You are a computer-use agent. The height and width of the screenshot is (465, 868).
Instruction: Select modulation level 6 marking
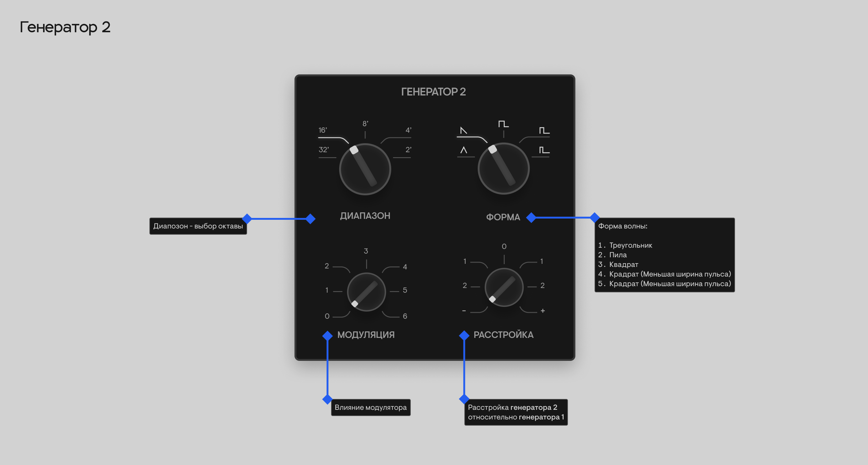(404, 316)
